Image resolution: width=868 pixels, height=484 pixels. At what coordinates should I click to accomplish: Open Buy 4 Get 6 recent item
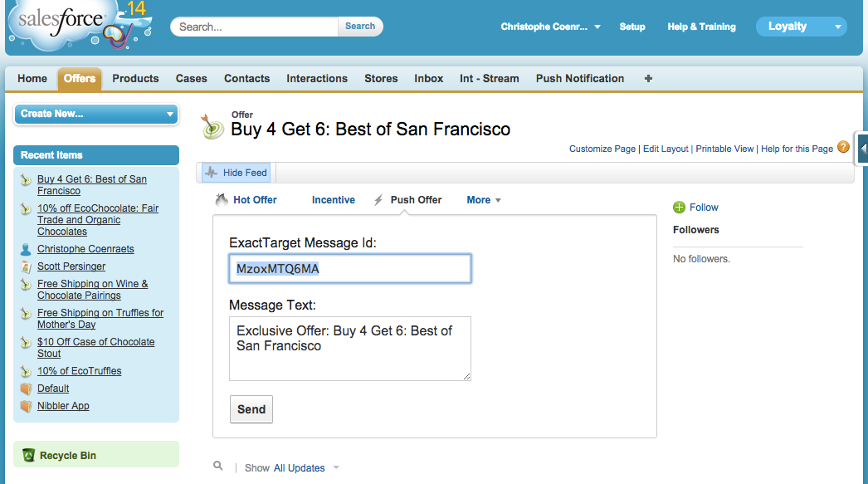(x=92, y=185)
